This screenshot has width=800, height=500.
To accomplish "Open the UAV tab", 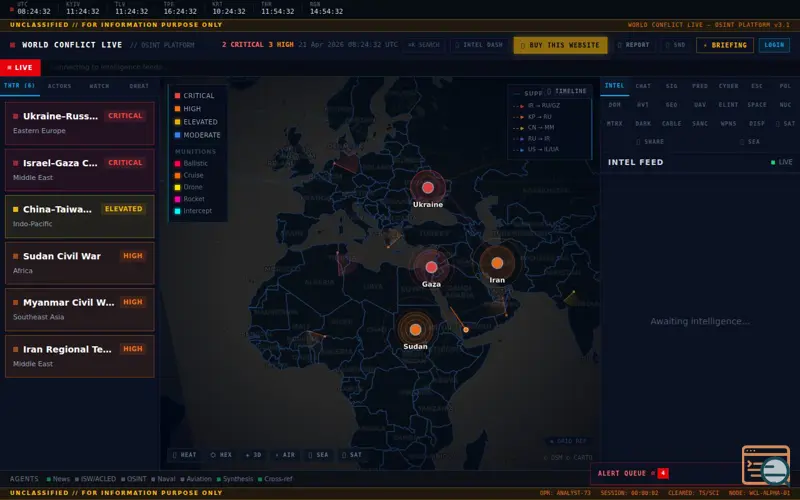I will [x=699, y=105].
